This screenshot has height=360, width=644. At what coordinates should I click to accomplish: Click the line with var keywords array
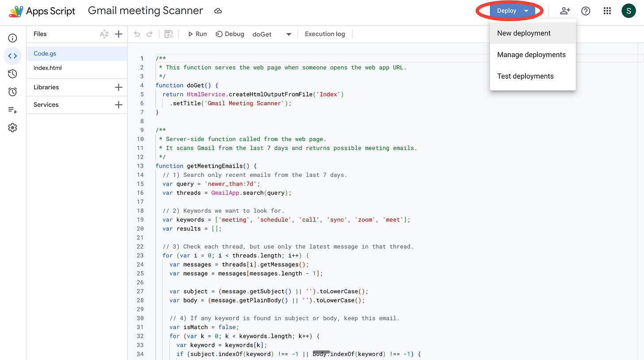pos(287,220)
